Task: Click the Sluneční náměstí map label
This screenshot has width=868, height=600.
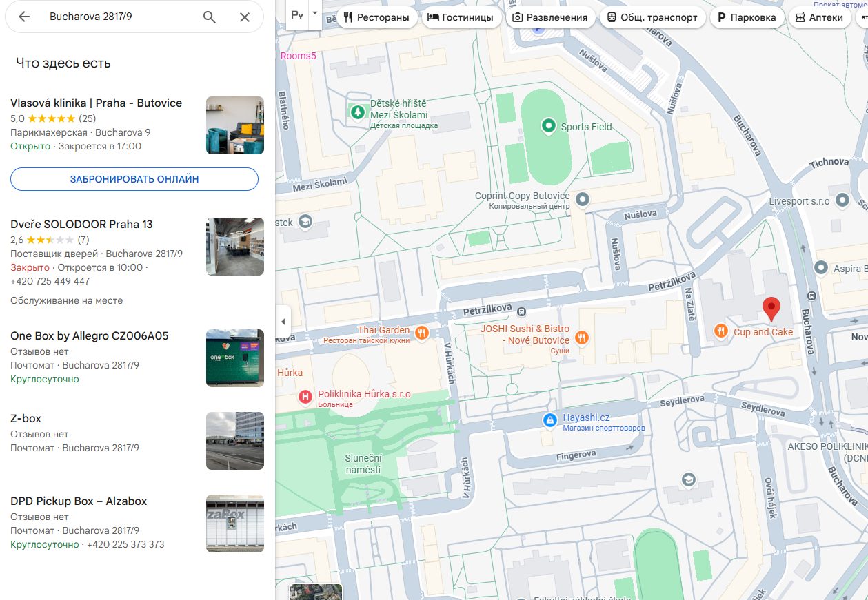Action: pyautogui.click(x=363, y=464)
